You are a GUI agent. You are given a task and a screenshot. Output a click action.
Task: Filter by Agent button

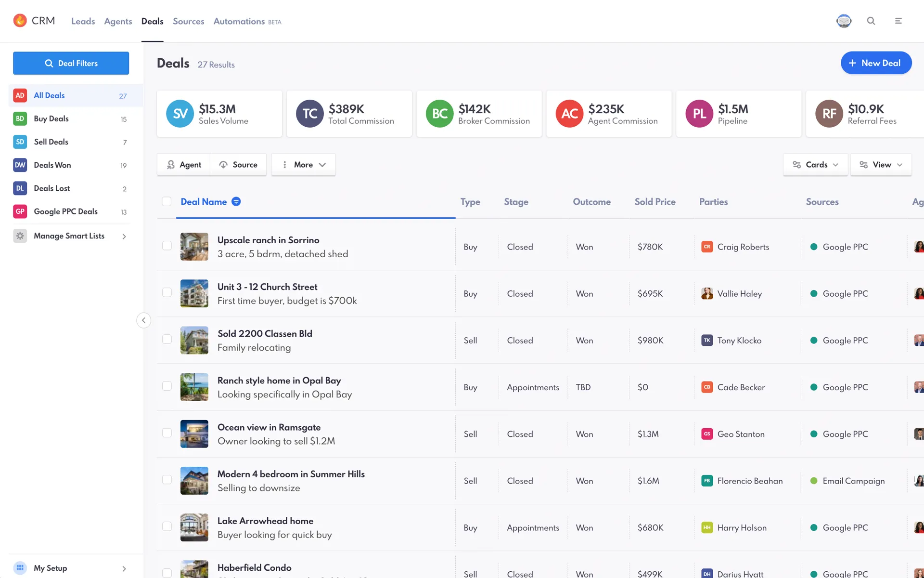pyautogui.click(x=183, y=165)
